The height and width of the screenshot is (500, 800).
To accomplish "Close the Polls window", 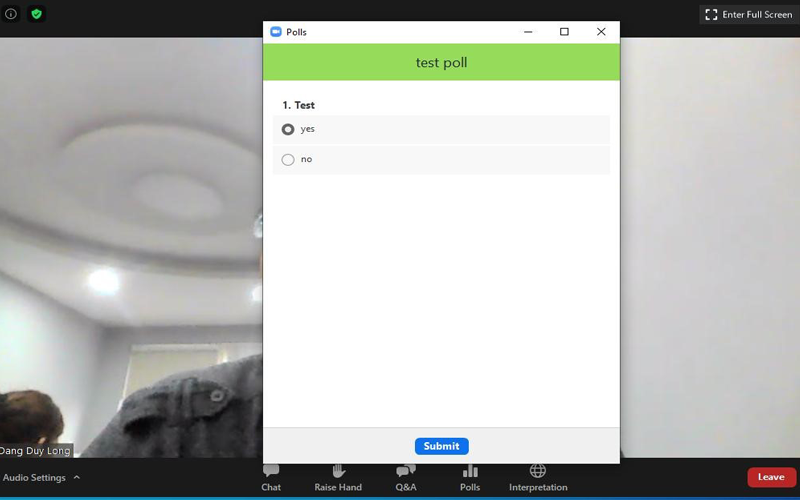I will tap(601, 32).
